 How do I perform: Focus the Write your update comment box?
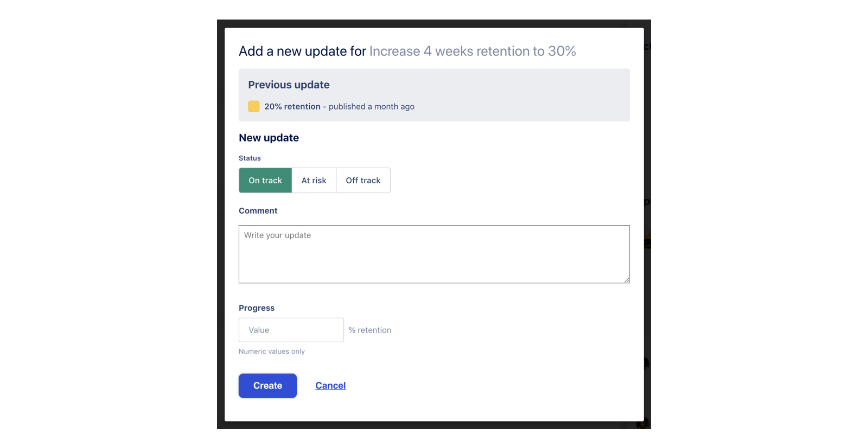click(x=434, y=254)
